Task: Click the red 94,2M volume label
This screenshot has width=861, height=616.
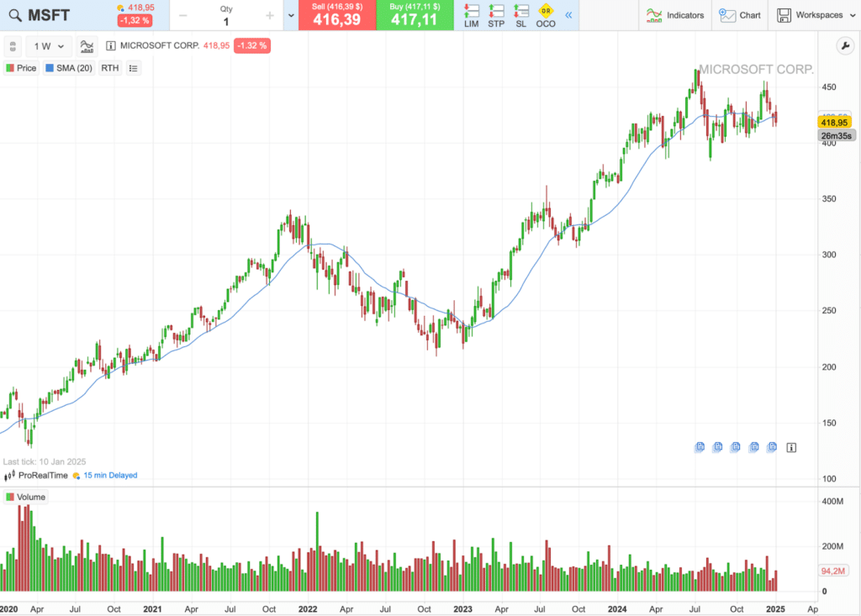Action: [832, 571]
